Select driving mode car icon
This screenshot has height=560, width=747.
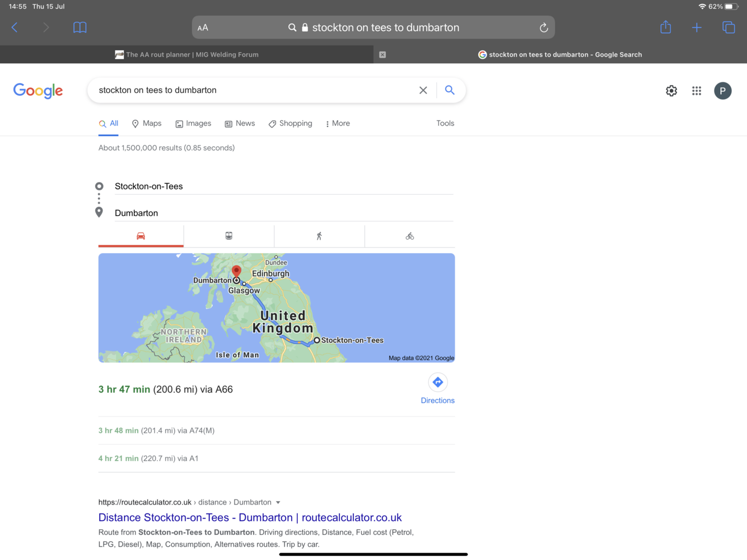click(x=141, y=236)
